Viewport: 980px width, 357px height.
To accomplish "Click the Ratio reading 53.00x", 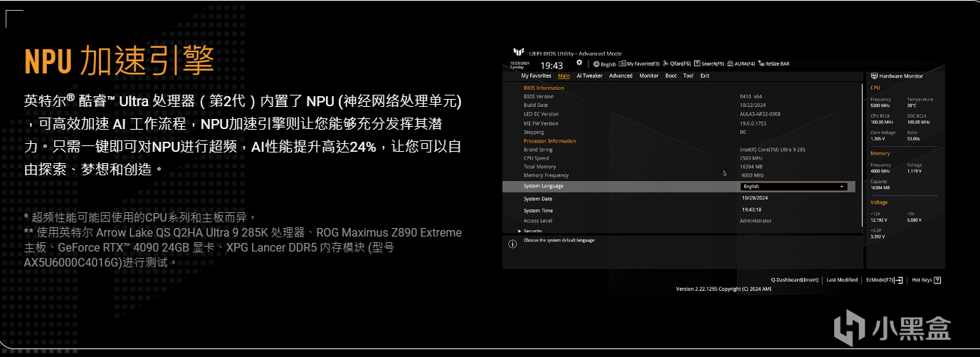I will click(x=914, y=139).
